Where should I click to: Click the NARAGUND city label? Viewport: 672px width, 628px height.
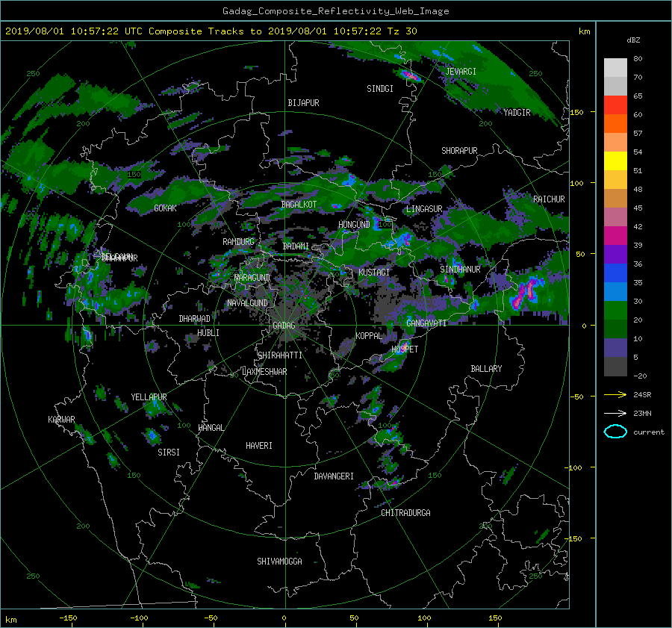[x=252, y=278]
